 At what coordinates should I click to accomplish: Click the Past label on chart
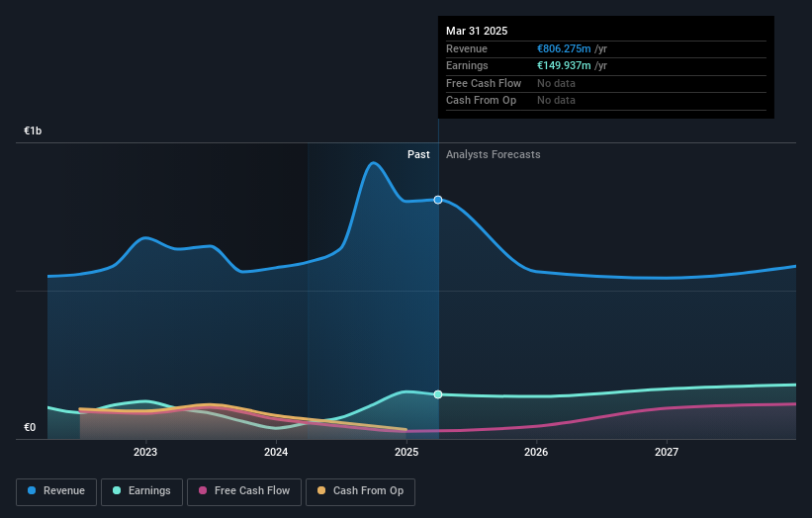pos(418,155)
